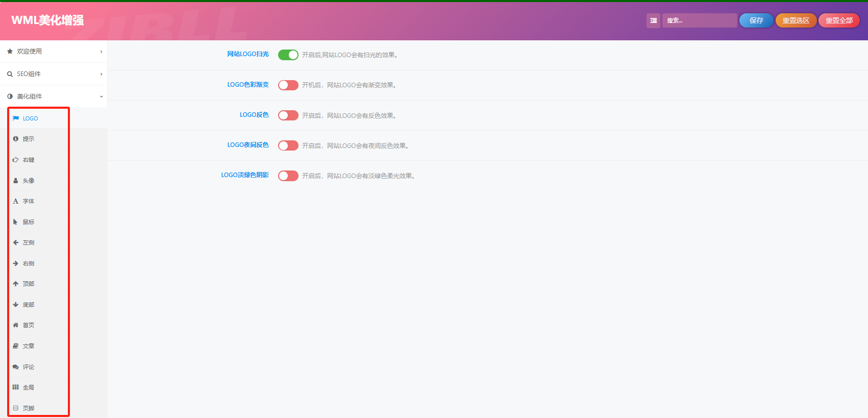
Task: Expand the 欢迎使用 chevron arrow
Action: pyautogui.click(x=101, y=52)
